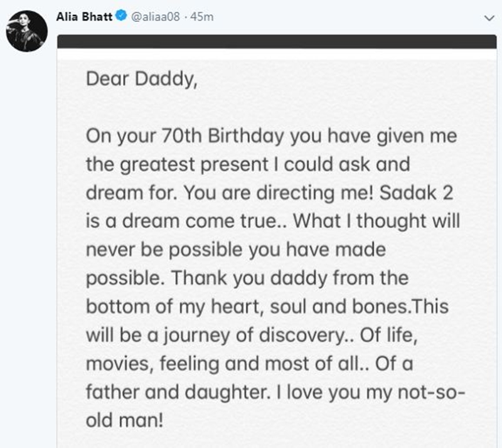Click 'You are directing me!' sentence
The height and width of the screenshot is (448, 502).
pos(279,193)
